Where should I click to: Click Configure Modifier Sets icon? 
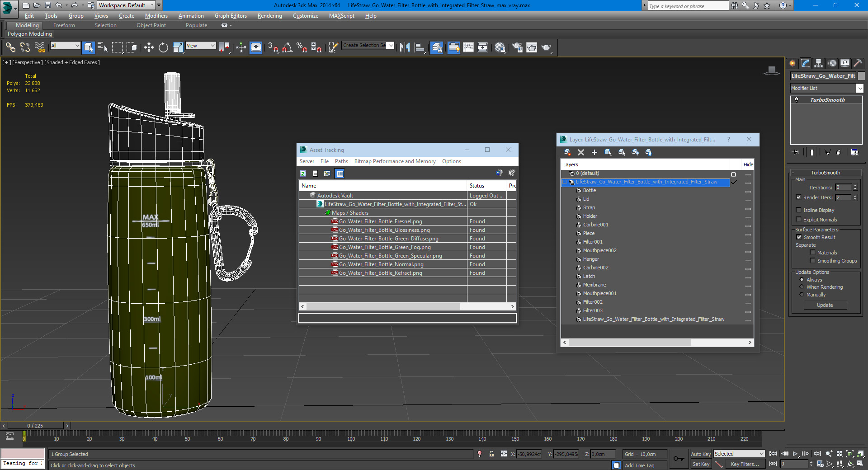pos(854,152)
